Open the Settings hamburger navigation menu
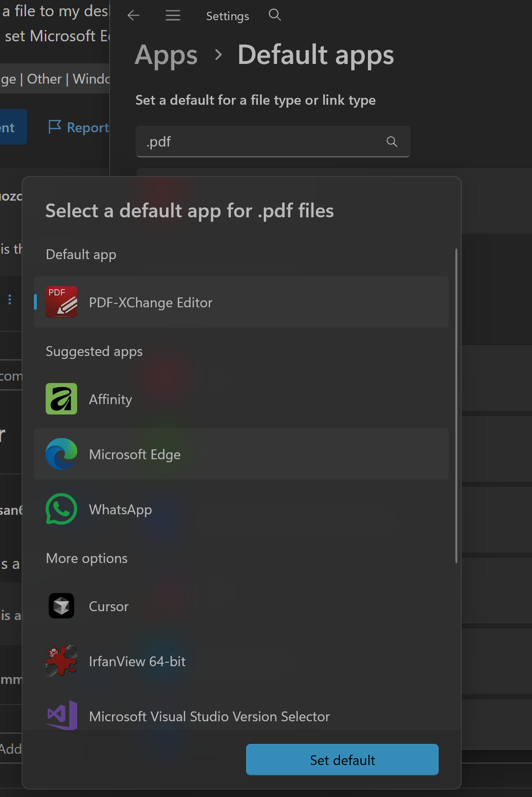532x797 pixels. click(172, 16)
